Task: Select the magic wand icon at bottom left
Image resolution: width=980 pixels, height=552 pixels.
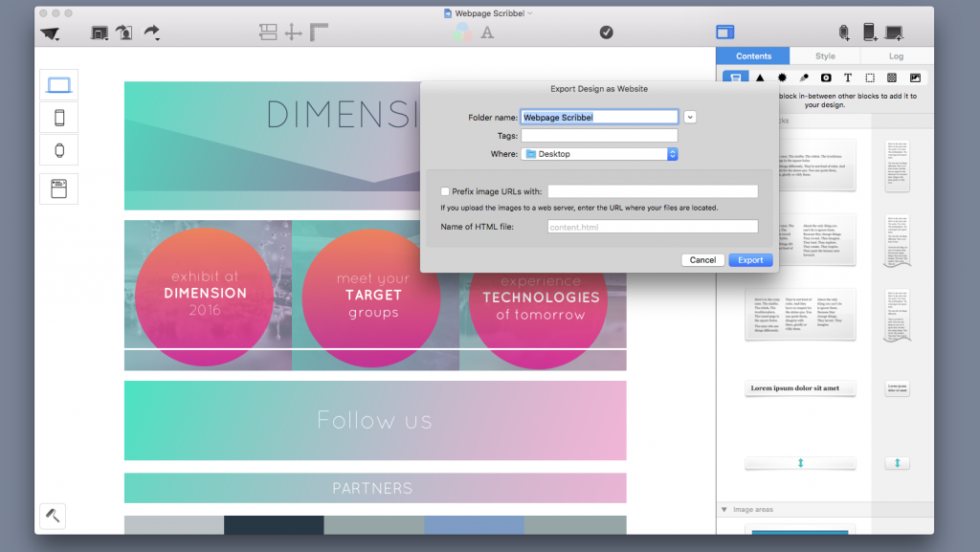Action: click(x=53, y=516)
